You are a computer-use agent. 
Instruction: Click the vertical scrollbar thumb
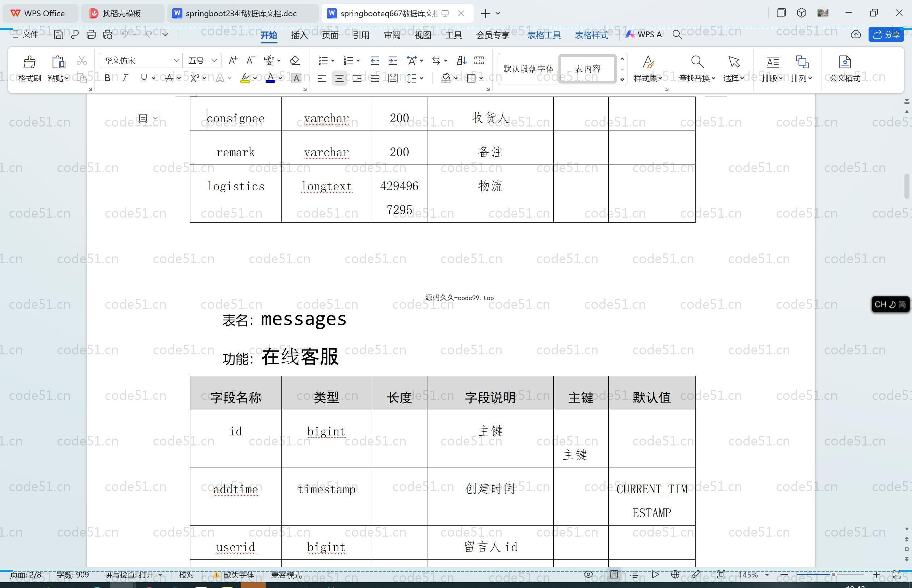coord(907,186)
